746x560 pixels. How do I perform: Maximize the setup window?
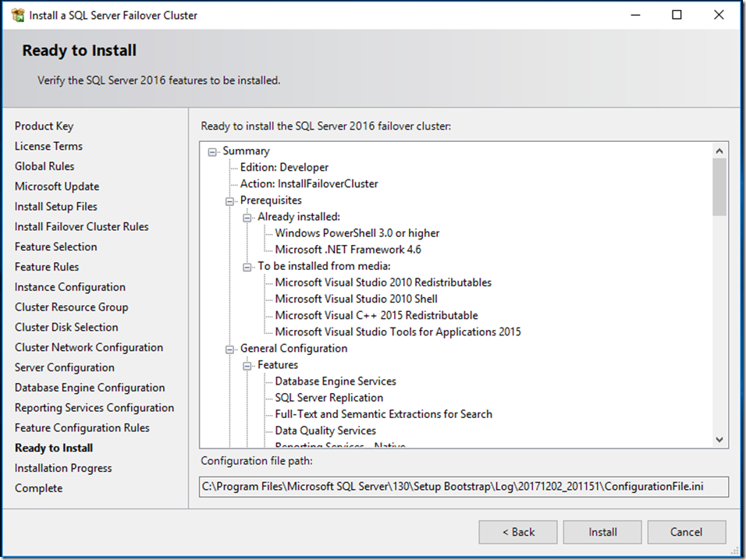pos(677,16)
